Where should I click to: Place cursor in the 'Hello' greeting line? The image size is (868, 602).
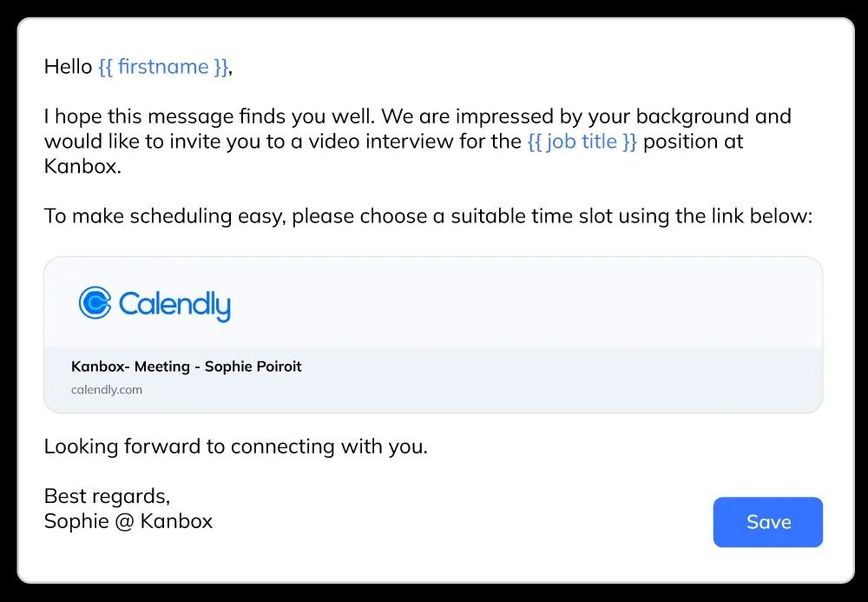pyautogui.click(x=138, y=67)
